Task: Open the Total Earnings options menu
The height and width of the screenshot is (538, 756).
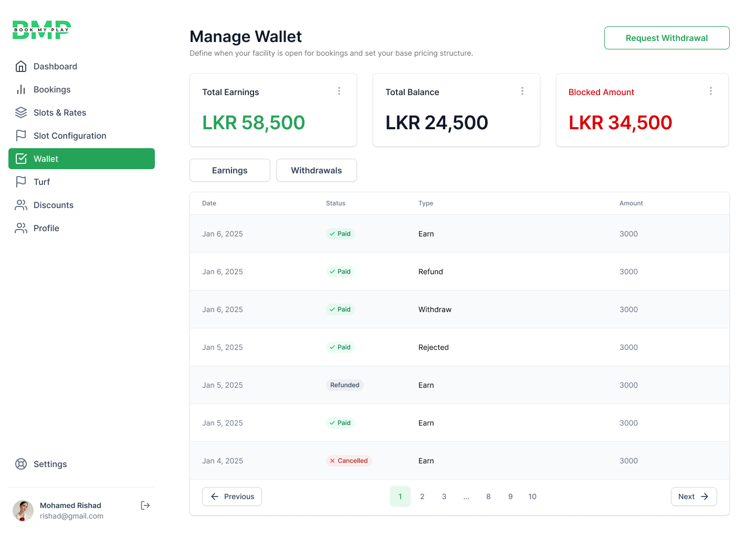Action: pyautogui.click(x=339, y=90)
